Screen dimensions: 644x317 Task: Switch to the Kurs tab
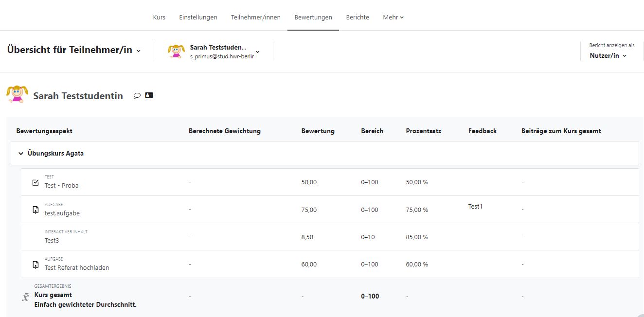point(159,18)
